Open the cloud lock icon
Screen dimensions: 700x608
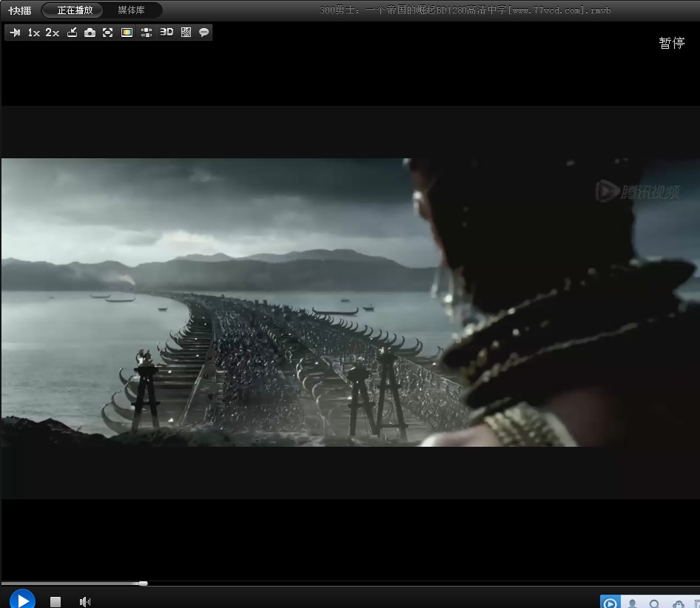coord(679,604)
